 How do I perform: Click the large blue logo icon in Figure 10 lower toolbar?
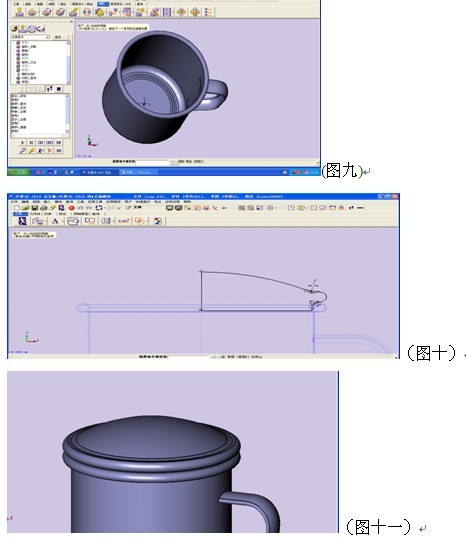[x=22, y=221]
